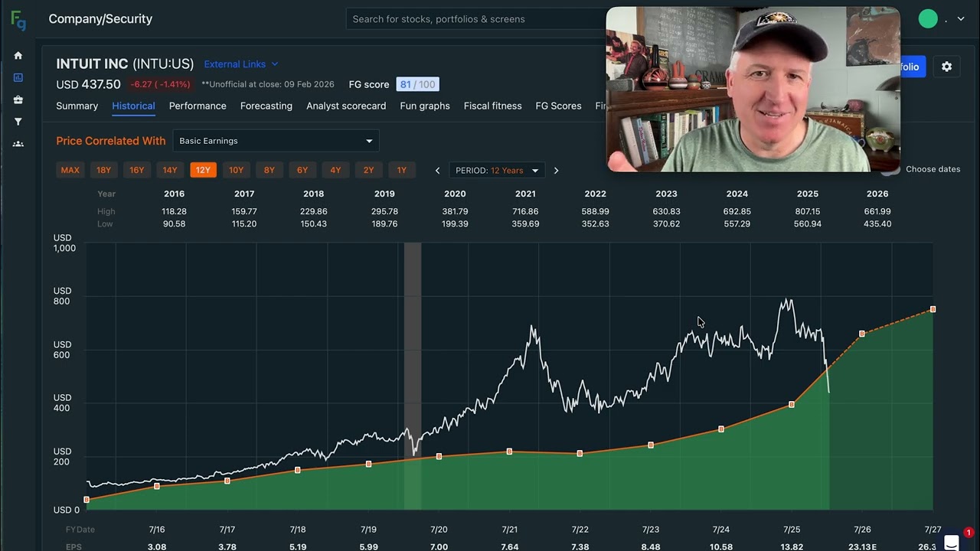
Task: Click the 2021 high value 716.86
Action: (x=525, y=211)
